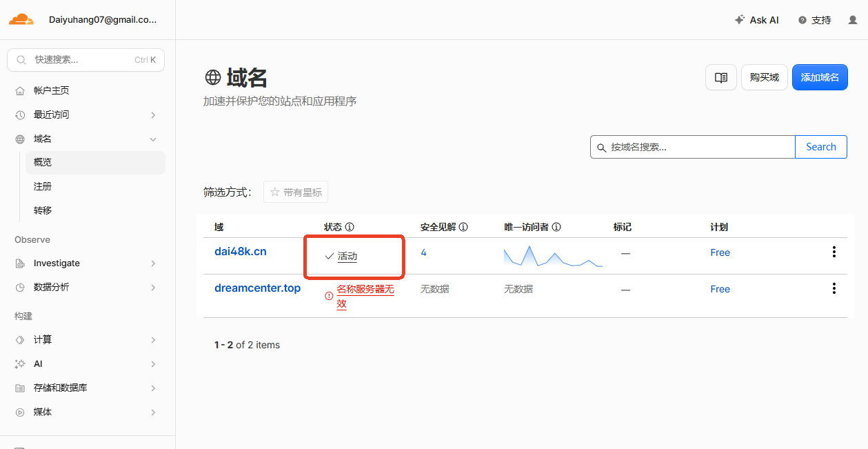Expand the Investigate chevron

(x=153, y=263)
